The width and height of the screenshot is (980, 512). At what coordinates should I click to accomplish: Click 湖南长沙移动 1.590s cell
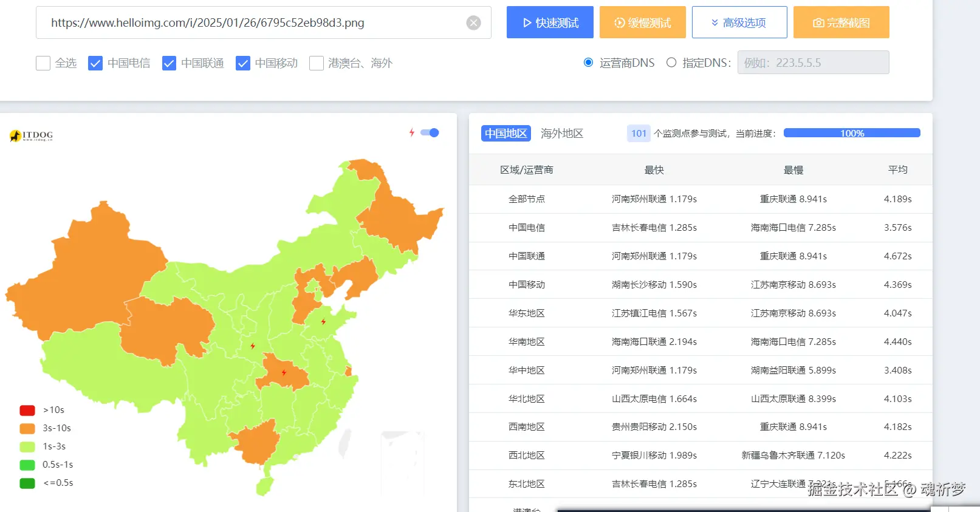(x=654, y=285)
